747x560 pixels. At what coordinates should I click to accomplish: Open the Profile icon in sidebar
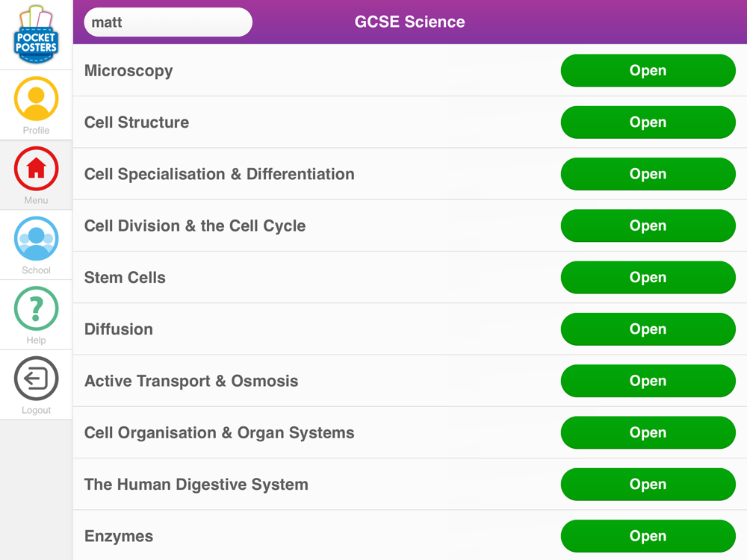point(36,99)
